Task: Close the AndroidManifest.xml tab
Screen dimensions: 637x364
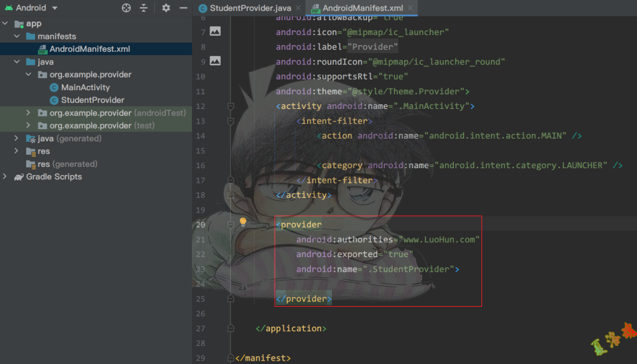Action: tap(410, 8)
